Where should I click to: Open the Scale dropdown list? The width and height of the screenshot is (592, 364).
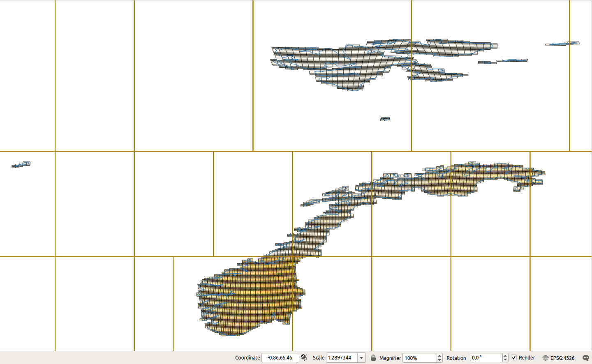361,357
